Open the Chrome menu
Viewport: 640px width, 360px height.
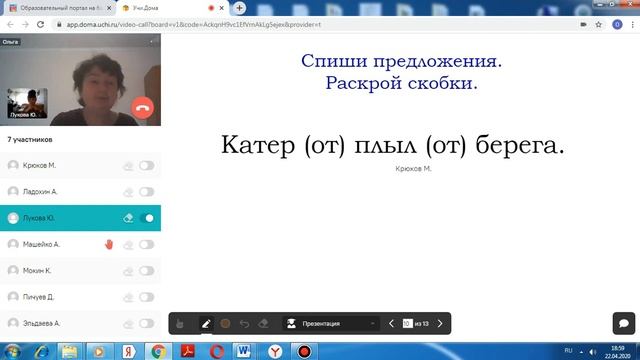(x=633, y=24)
